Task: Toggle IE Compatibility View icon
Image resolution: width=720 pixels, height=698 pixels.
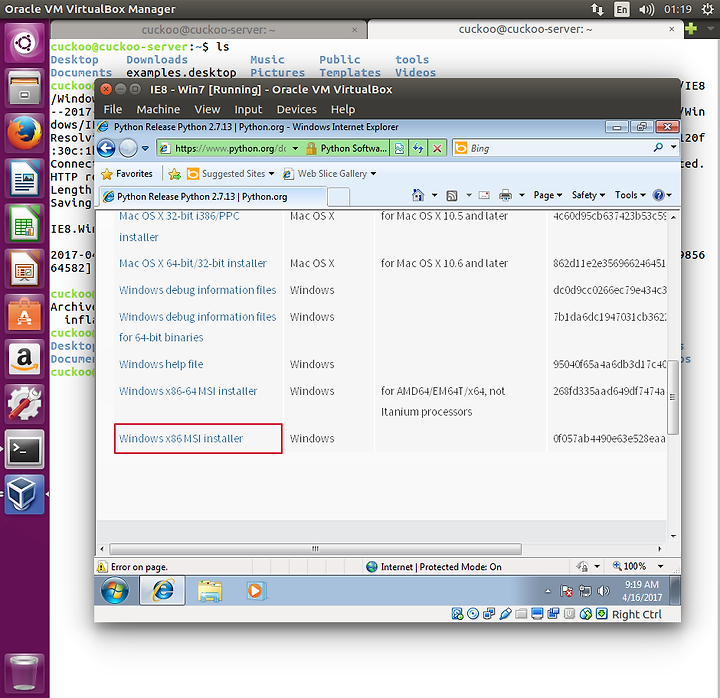Action: pos(399,148)
